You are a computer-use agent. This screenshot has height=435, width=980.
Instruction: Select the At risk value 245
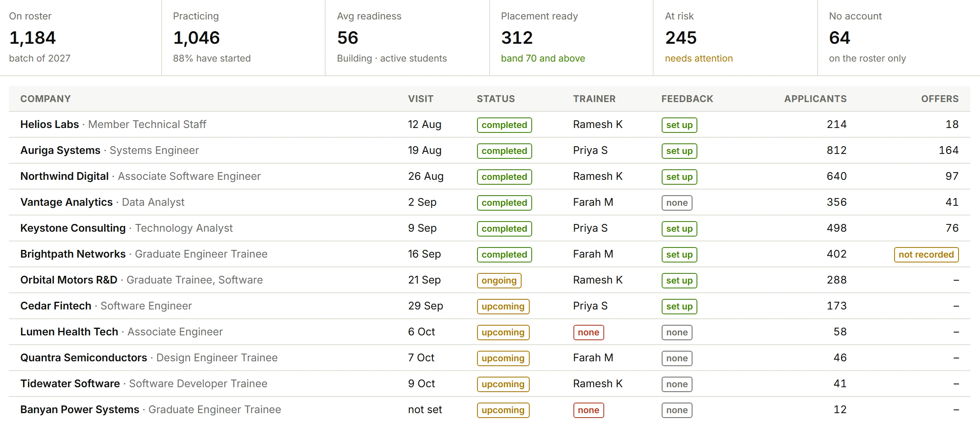681,38
